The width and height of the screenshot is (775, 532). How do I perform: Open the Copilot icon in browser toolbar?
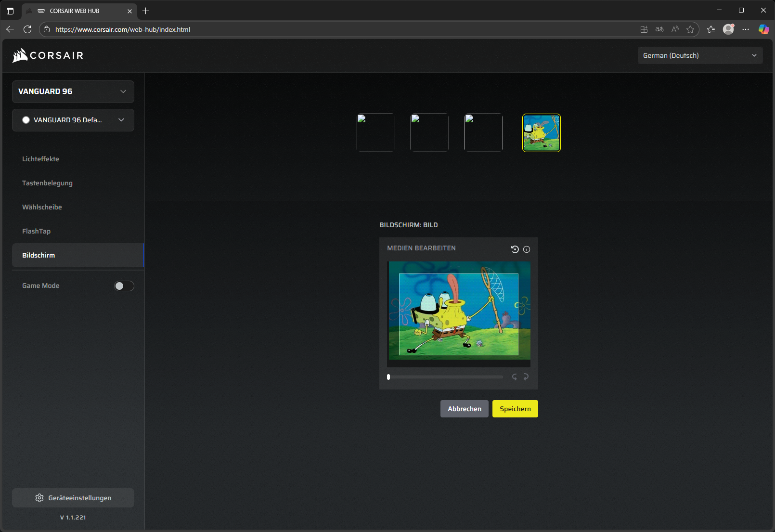(763, 29)
